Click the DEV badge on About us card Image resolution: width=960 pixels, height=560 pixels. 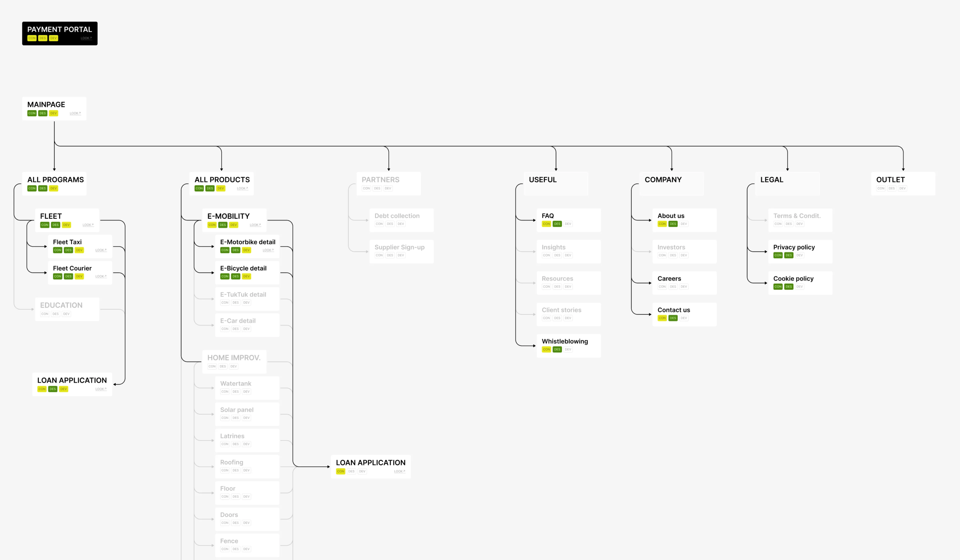[683, 224]
